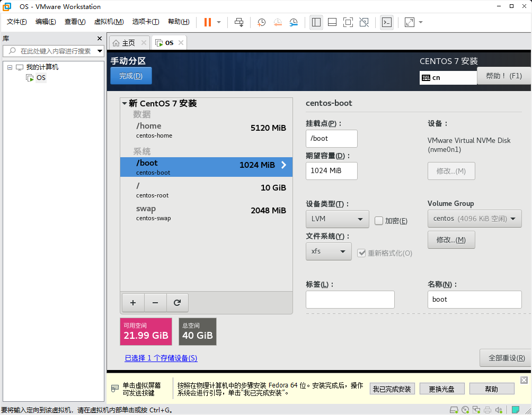Open the 文件(F) menu
This screenshot has height=415, width=532.
click(x=16, y=22)
